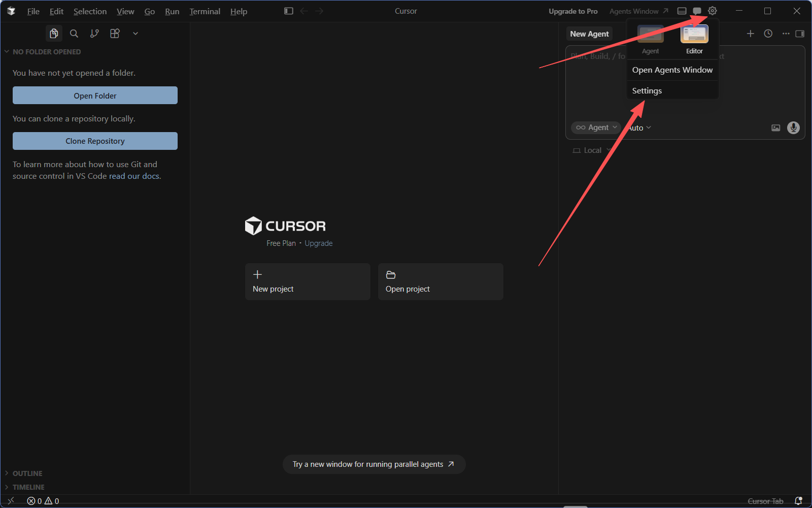812x508 pixels.
Task: Click the remote window icon in the status bar
Action: point(11,501)
